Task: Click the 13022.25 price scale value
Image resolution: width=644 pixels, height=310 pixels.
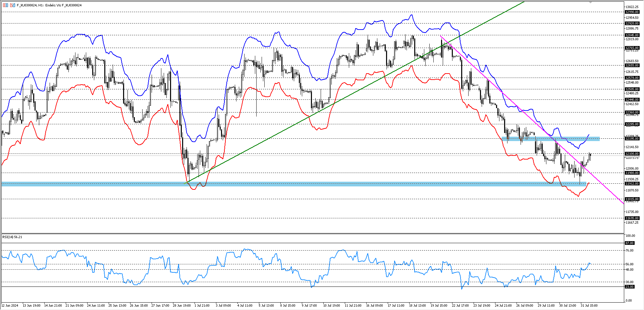Action: [632, 7]
